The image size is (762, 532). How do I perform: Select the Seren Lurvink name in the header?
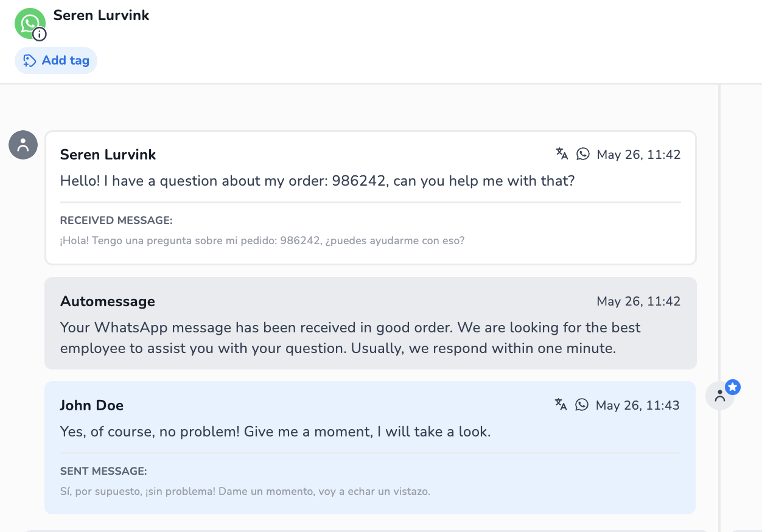(101, 15)
